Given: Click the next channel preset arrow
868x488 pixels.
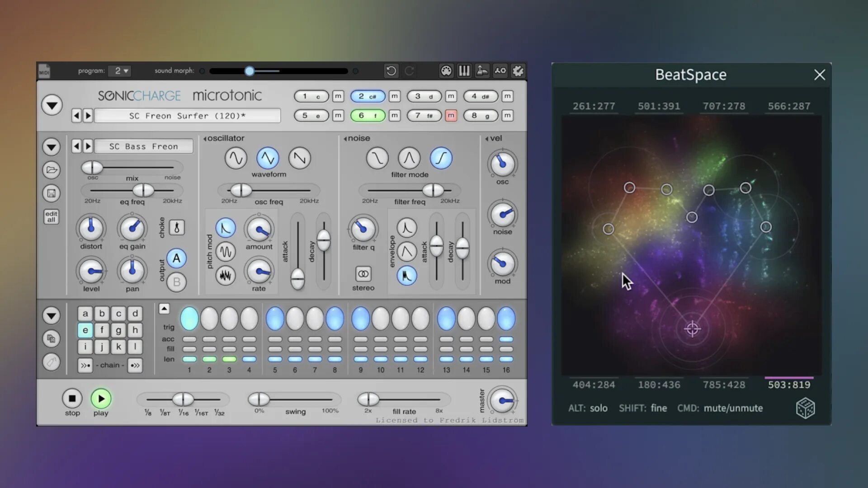Looking at the screenshot, I should [89, 146].
